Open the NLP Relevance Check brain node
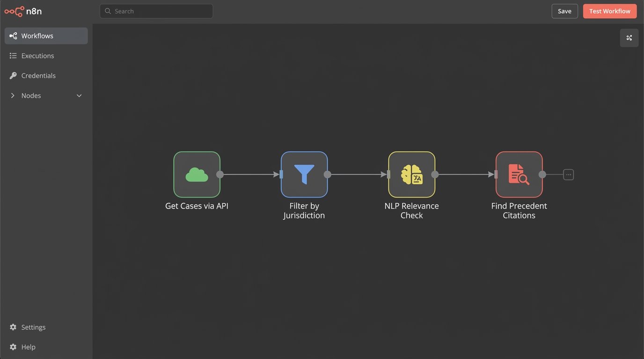The image size is (644, 359). (x=411, y=174)
